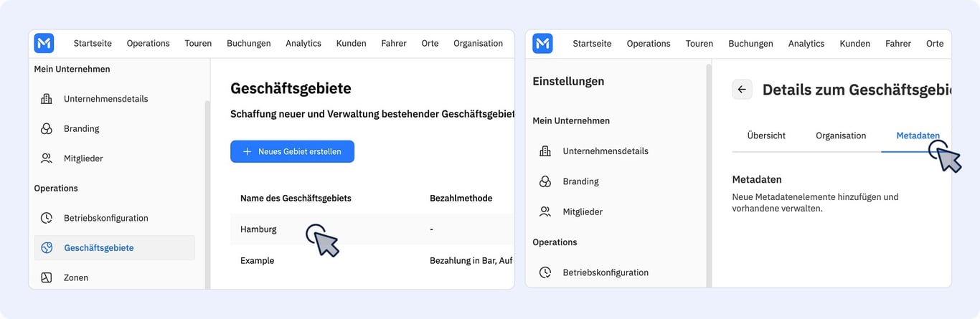
Task: Open Operations in right window navbar
Action: (x=649, y=43)
